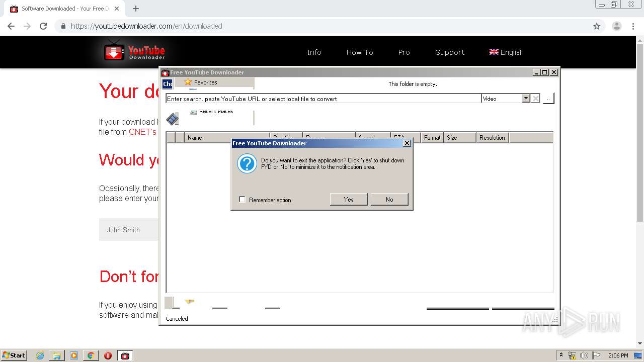Screen dimensions: 644x362
Task: Tick the Remember action checkbox
Action: click(242, 200)
